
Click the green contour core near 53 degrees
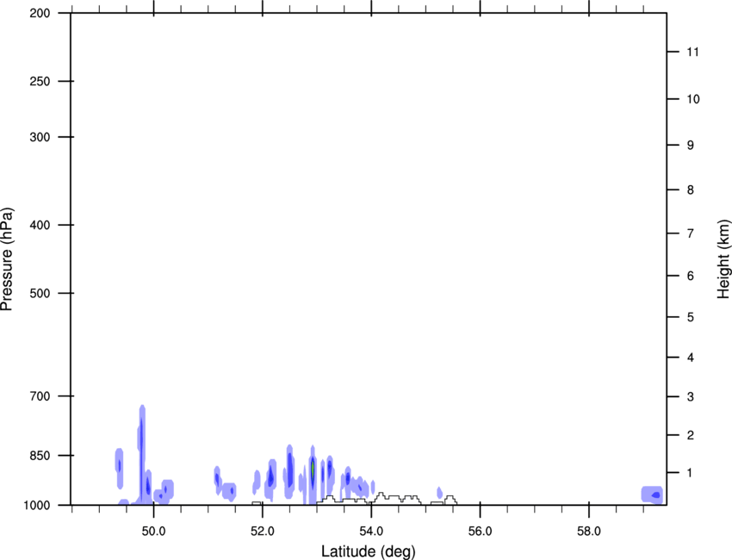click(x=313, y=469)
